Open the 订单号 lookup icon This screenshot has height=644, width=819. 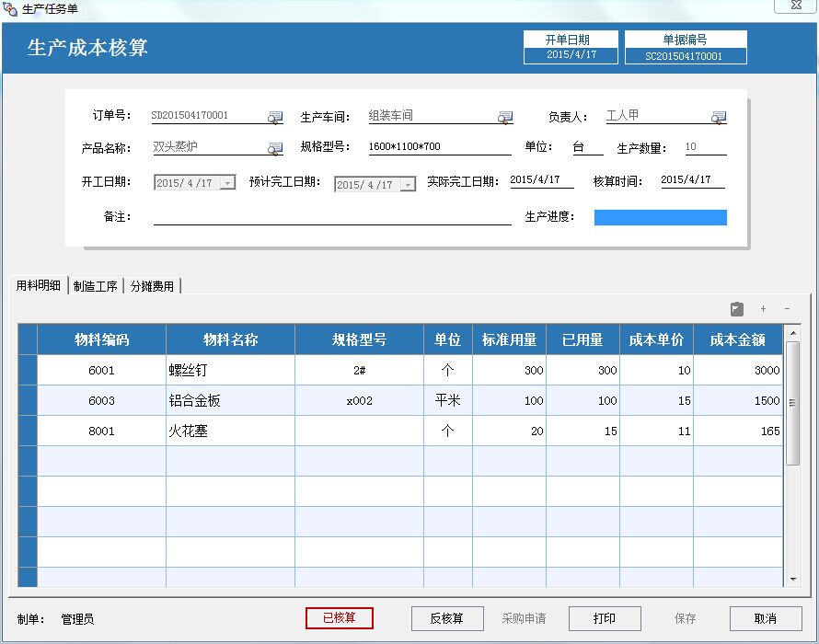point(274,117)
